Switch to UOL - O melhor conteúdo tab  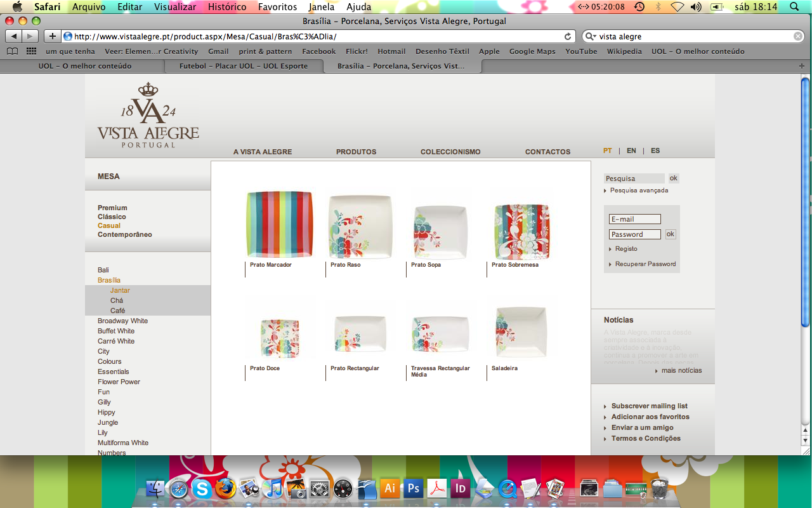(x=85, y=66)
